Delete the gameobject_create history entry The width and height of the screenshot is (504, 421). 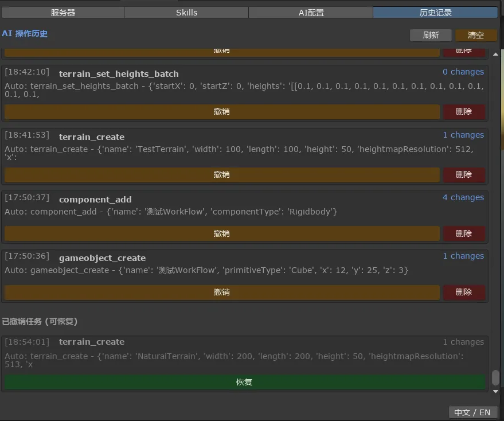click(463, 293)
